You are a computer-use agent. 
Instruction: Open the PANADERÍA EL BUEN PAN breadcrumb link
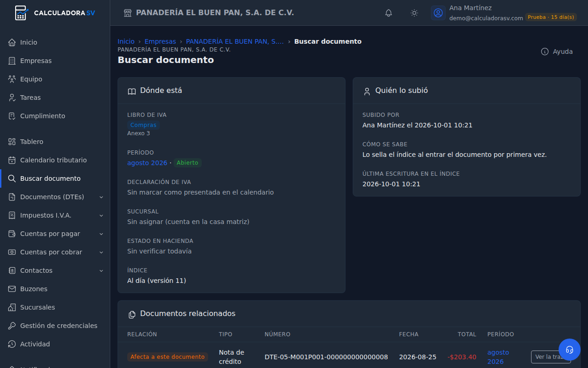pyautogui.click(x=235, y=41)
